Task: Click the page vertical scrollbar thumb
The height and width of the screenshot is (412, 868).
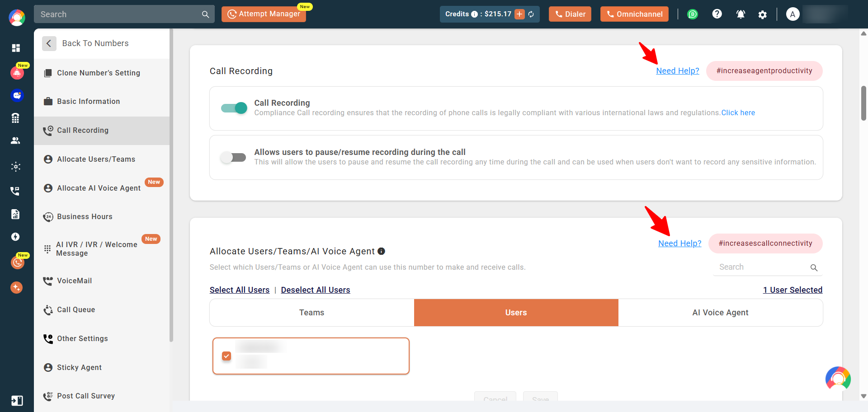Action: click(x=863, y=103)
